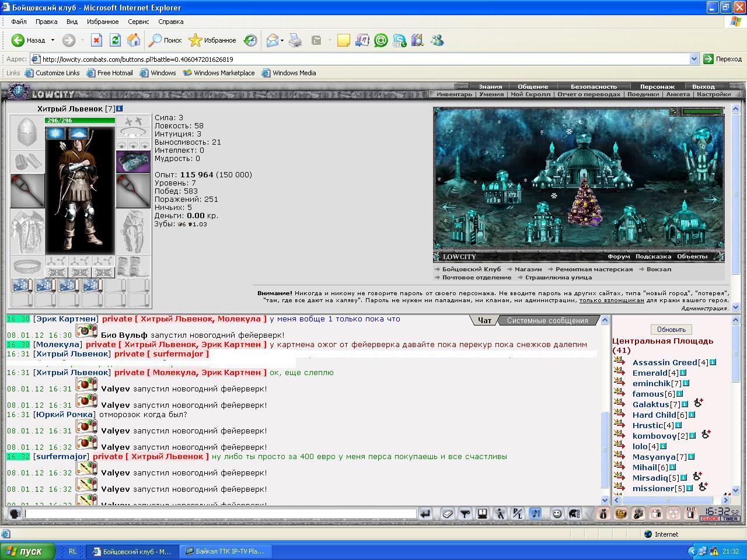Open the Поиск search pane

pyautogui.click(x=165, y=40)
